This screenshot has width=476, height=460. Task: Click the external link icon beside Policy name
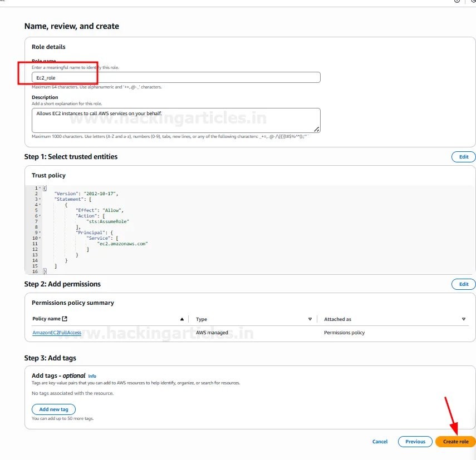pos(65,319)
